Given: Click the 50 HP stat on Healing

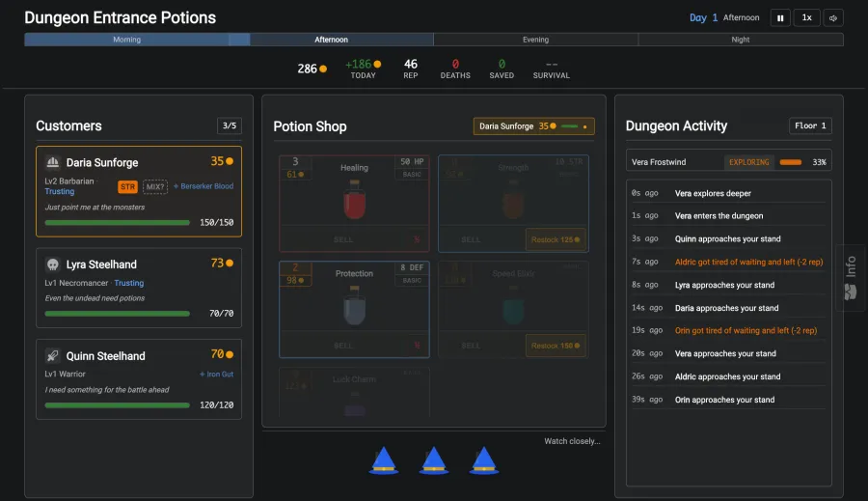Looking at the screenshot, I should pos(412,162).
